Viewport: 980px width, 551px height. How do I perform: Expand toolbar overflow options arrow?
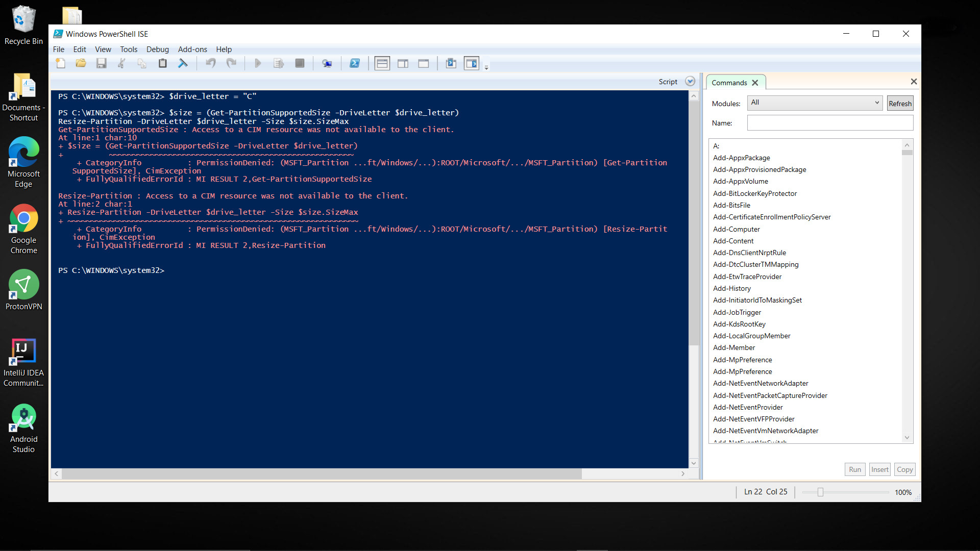486,67
